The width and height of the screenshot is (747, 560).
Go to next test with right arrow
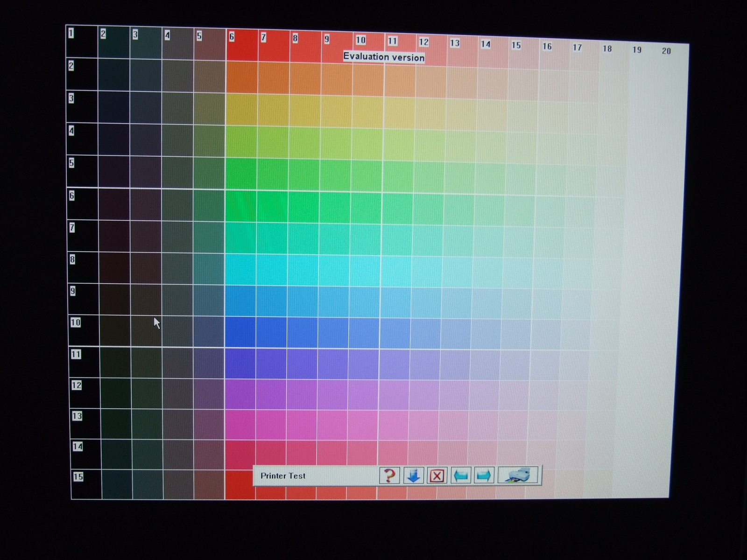click(x=484, y=476)
